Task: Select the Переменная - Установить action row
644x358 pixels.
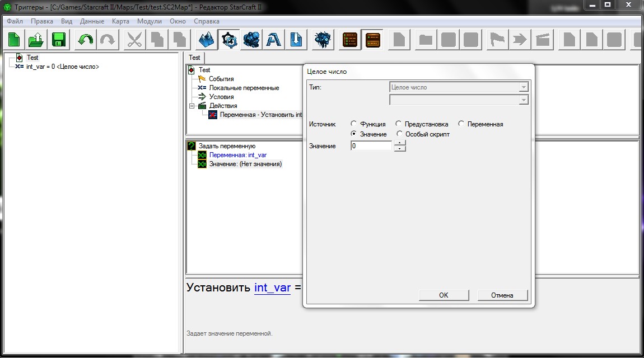Action: (x=261, y=115)
